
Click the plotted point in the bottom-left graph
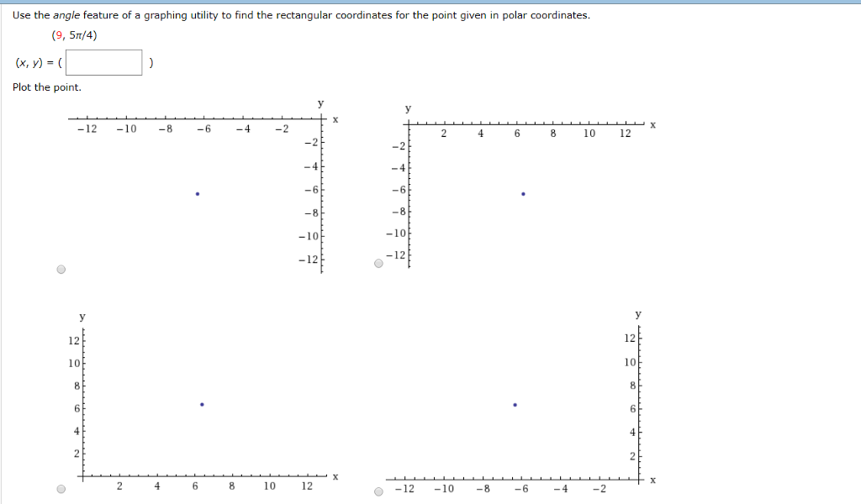[x=201, y=404]
